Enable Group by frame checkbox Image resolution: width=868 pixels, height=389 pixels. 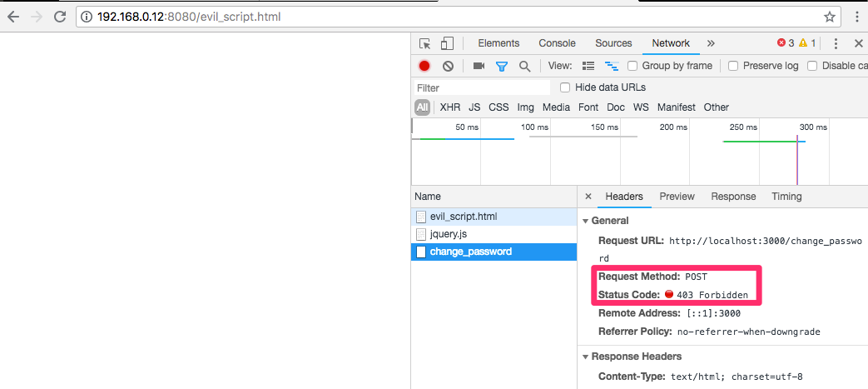coord(632,66)
